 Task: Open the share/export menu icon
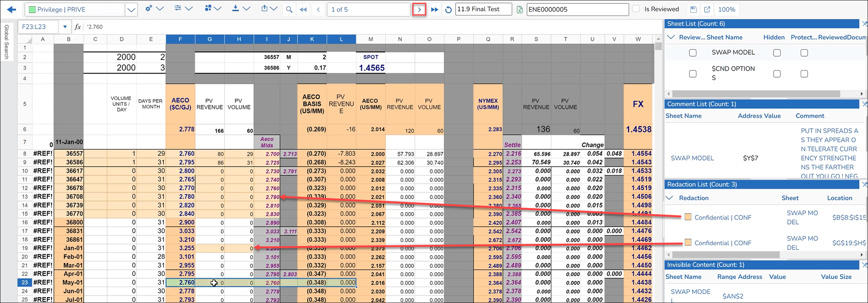pyautogui.click(x=265, y=9)
